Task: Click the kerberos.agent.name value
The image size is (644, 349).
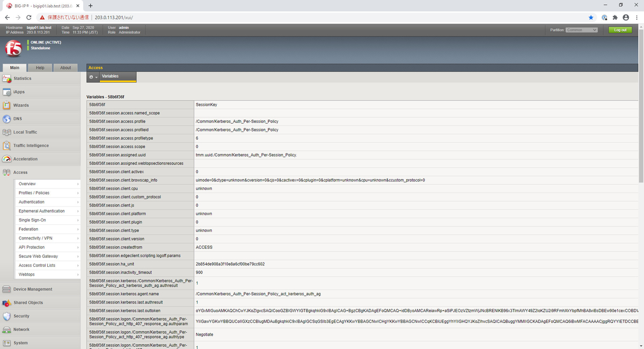Action: point(258,294)
